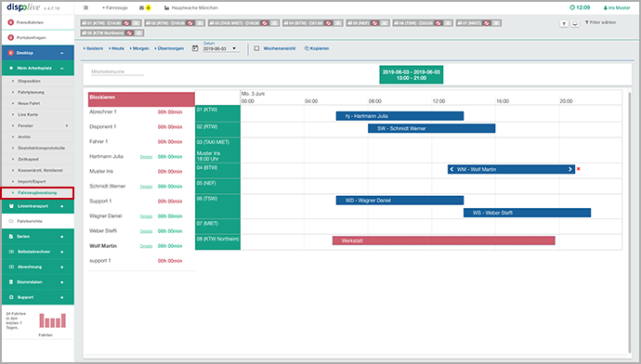Click the red block icon on 08 (KTW Northeim) chip
The height and width of the screenshot is (364, 641).
[129, 32]
